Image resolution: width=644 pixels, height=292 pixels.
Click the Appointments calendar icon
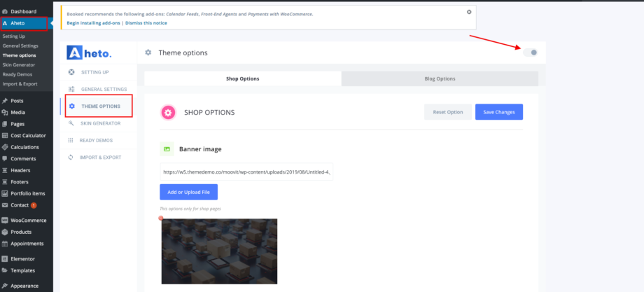point(5,244)
